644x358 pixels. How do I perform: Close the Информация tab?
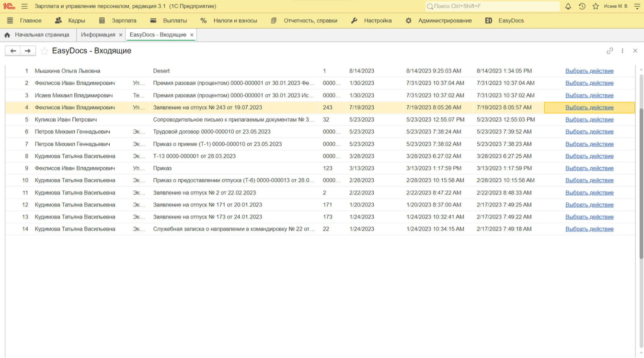click(x=120, y=35)
